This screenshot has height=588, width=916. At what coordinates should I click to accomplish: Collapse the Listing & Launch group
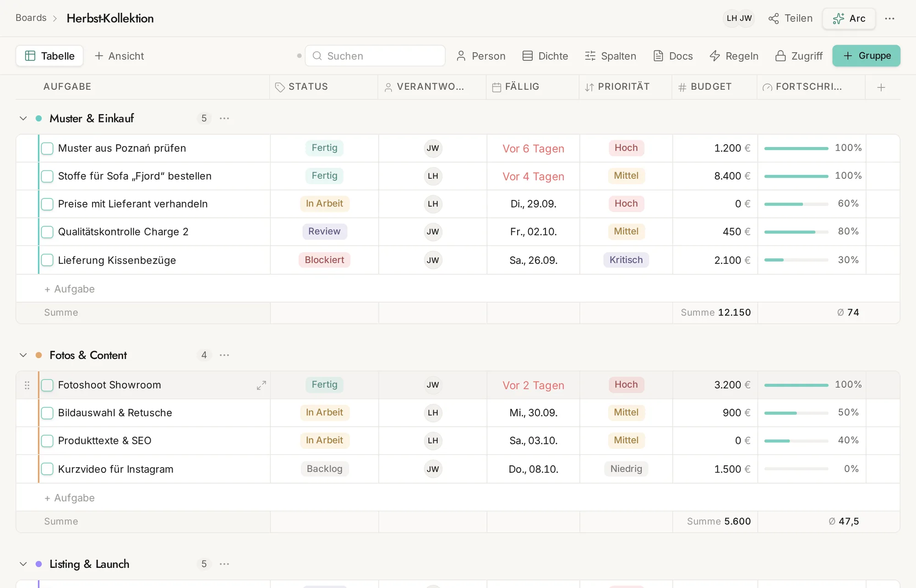tap(23, 564)
